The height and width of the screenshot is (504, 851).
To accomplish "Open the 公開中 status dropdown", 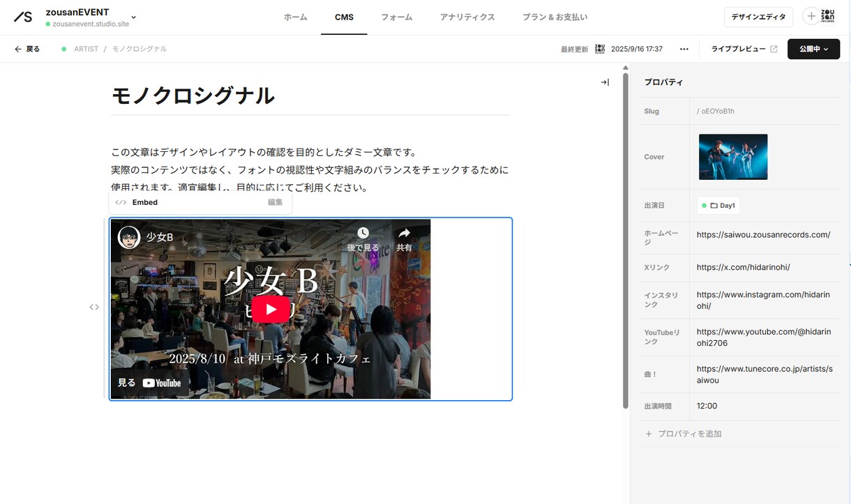I will [x=813, y=49].
